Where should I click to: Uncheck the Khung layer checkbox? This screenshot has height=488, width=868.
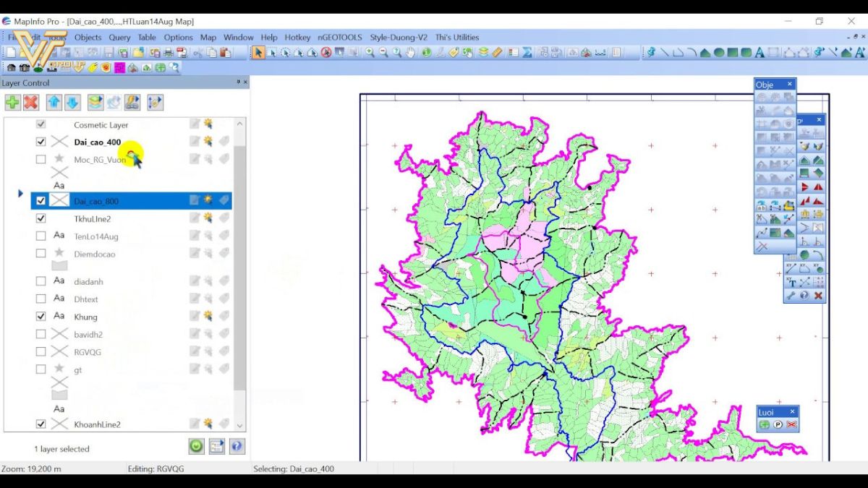tap(41, 316)
